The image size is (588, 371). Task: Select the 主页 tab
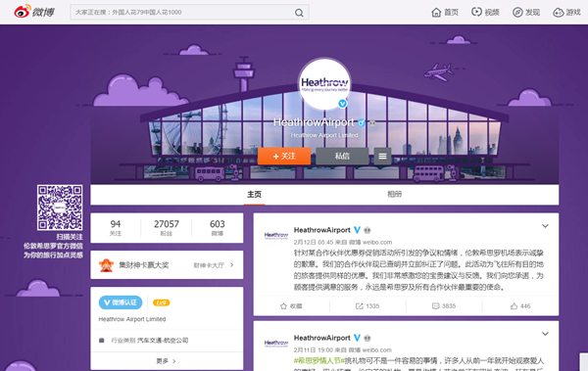[254, 194]
